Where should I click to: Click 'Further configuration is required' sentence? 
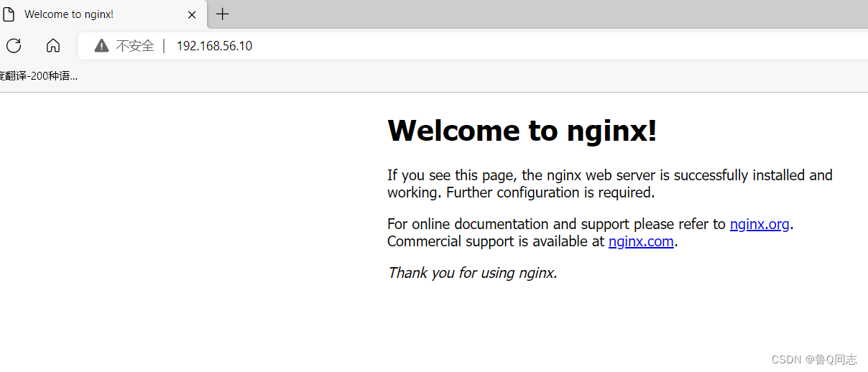pyautogui.click(x=550, y=192)
